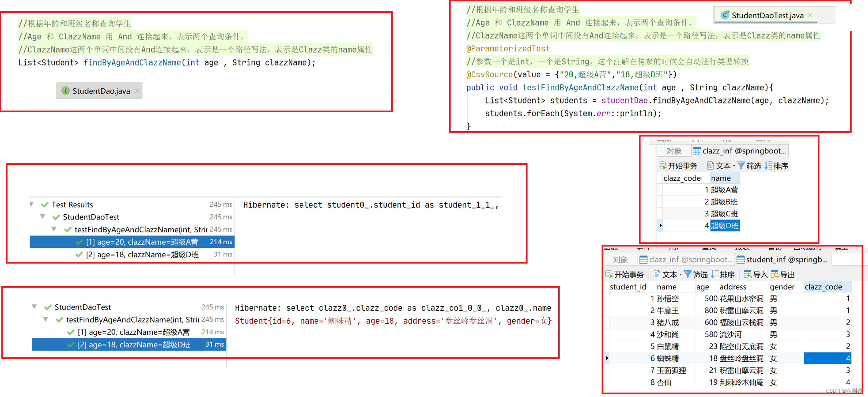Select StudentDaoTest row in lower test panel
Viewport: 868px width, 397px height.
(x=129, y=307)
